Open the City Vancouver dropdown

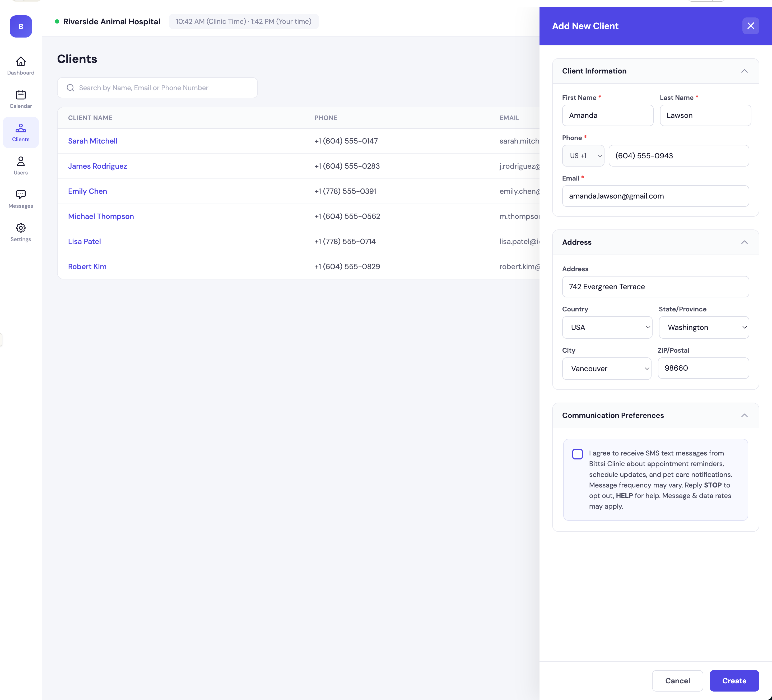pos(606,368)
